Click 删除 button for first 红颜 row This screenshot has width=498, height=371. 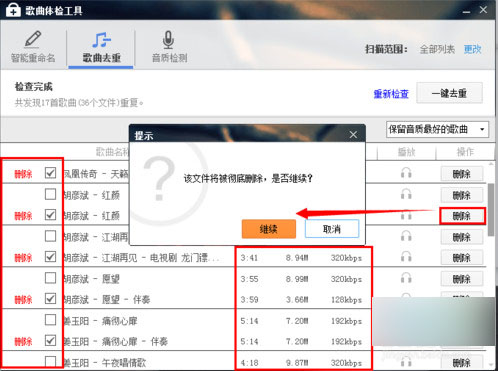tap(462, 195)
